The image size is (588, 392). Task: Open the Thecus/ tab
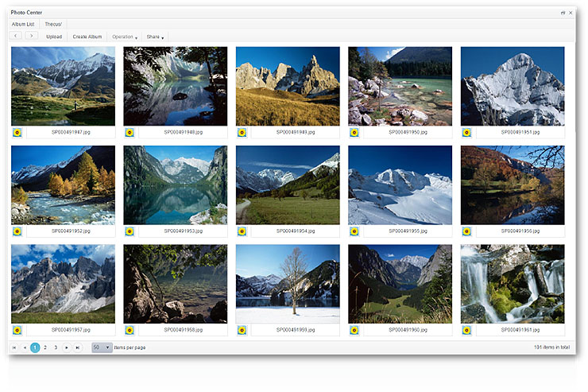54,25
